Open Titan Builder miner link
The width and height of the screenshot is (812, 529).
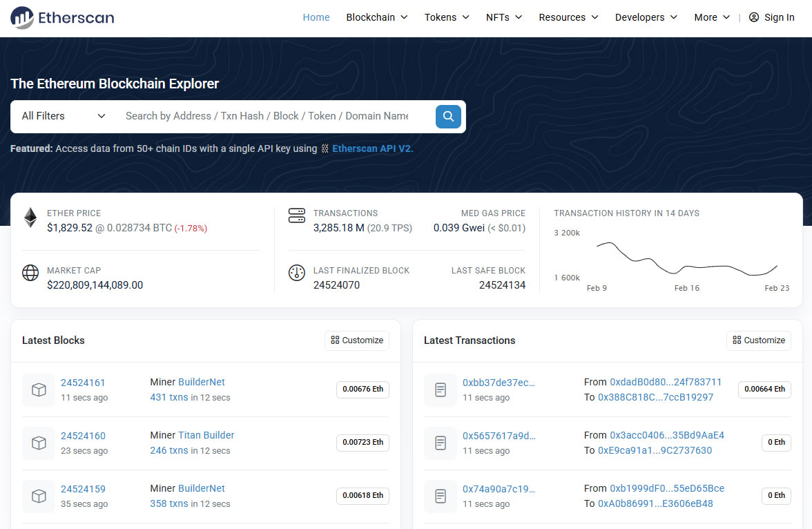click(206, 435)
